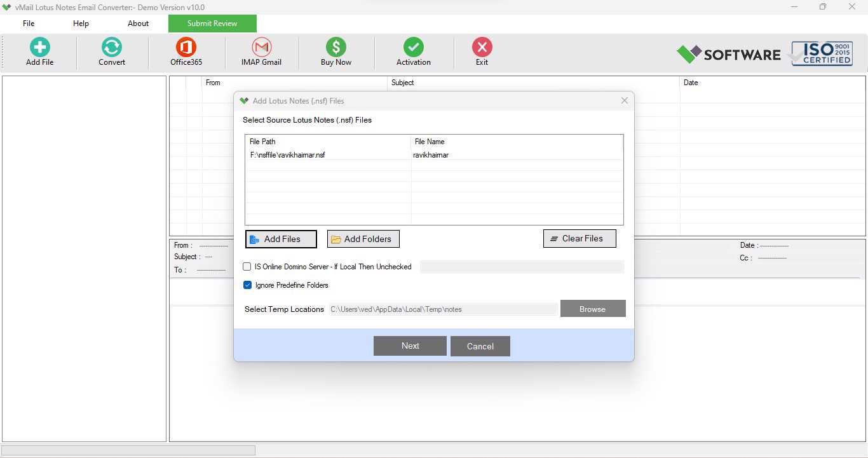
Task: Open the About menu
Action: [x=138, y=24]
